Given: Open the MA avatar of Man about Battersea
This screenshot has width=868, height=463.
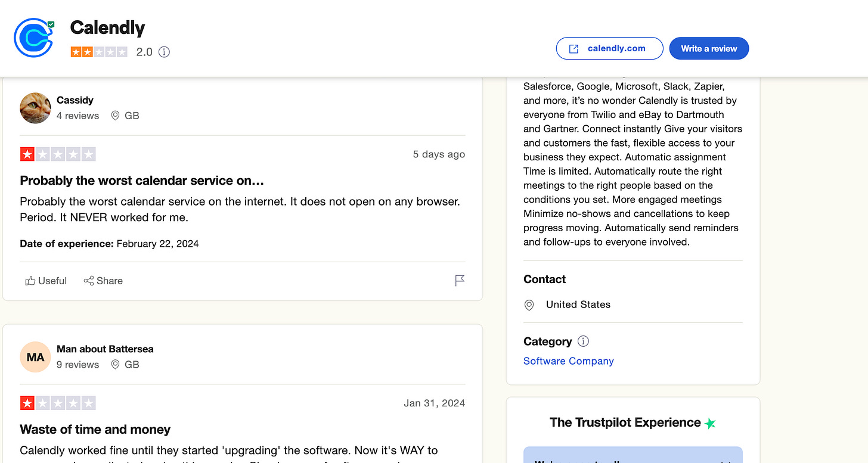Looking at the screenshot, I should click(35, 357).
